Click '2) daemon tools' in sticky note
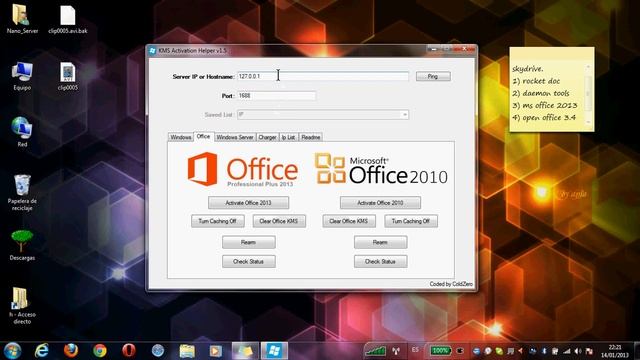The width and height of the screenshot is (640, 360). click(x=541, y=93)
